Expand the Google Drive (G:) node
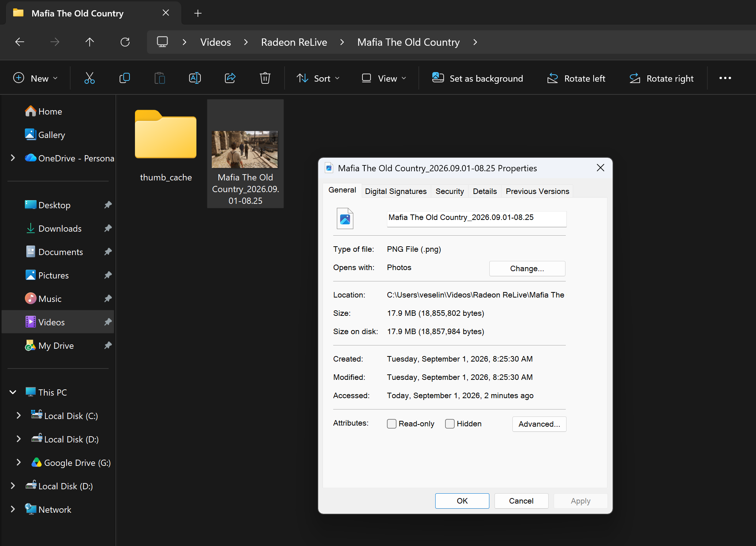 click(x=19, y=462)
